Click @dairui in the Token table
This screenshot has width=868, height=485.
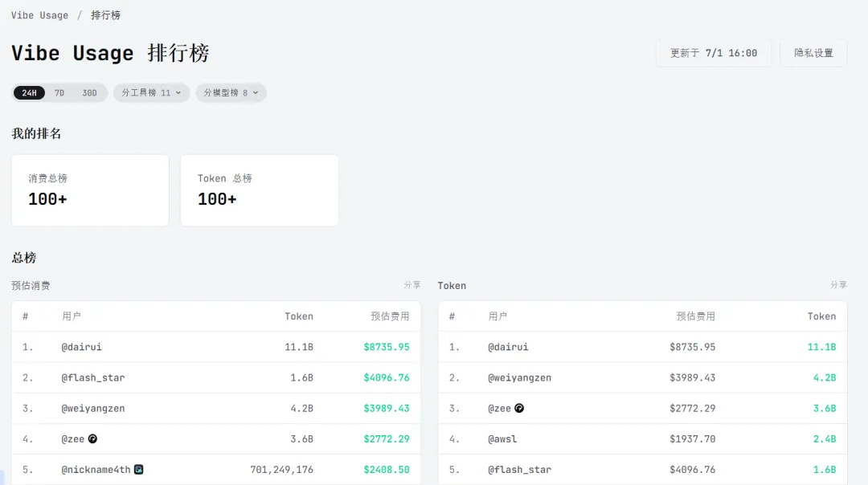[x=508, y=348]
